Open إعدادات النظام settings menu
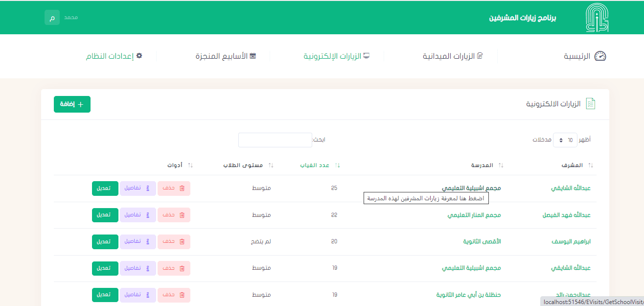This screenshot has height=306, width=644. click(x=114, y=56)
